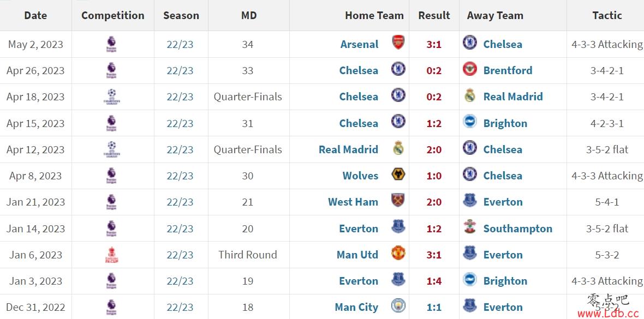Click the Competition column header
The height and width of the screenshot is (319, 644).
[113, 16]
